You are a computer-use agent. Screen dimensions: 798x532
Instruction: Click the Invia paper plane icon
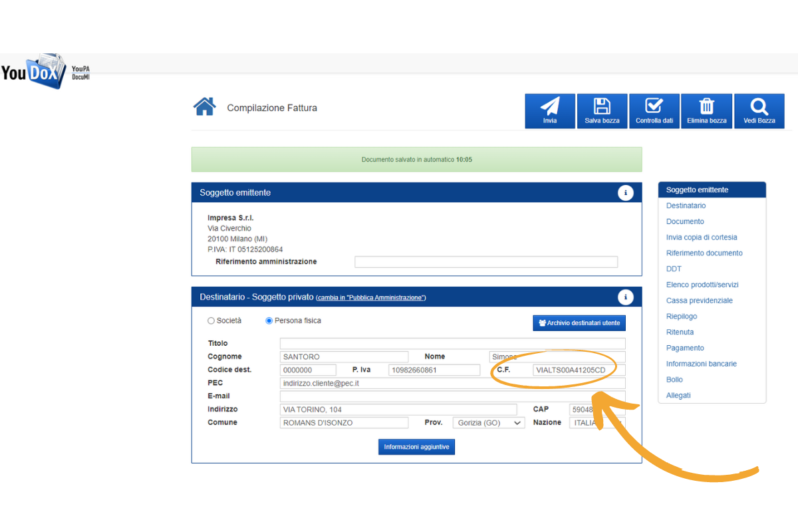pos(549,107)
